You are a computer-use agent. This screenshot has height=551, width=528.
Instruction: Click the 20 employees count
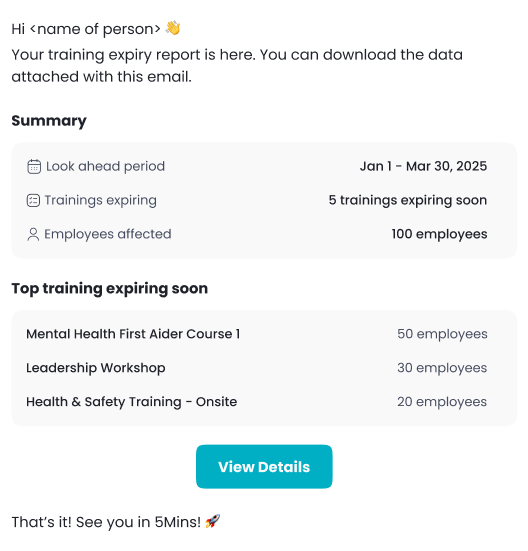click(x=442, y=402)
